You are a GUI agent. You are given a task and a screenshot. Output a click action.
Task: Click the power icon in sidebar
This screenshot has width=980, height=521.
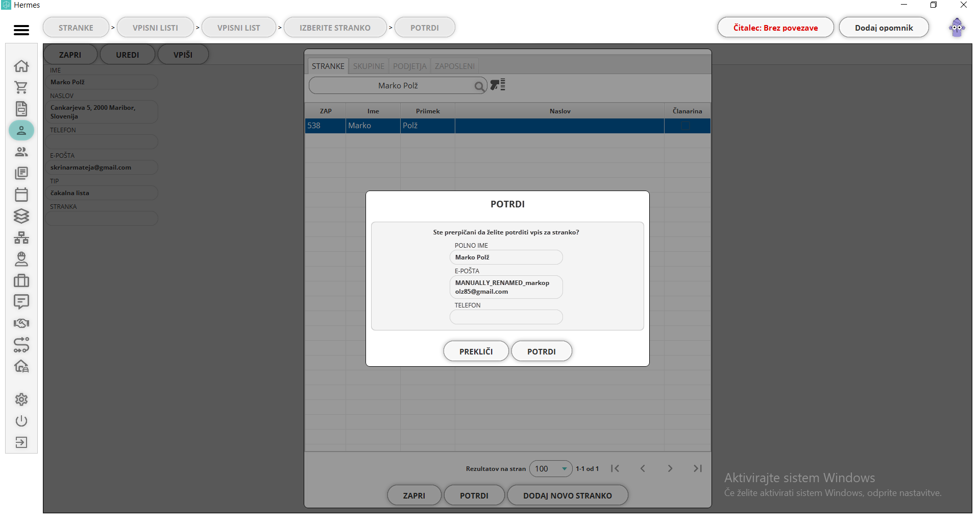tap(21, 421)
